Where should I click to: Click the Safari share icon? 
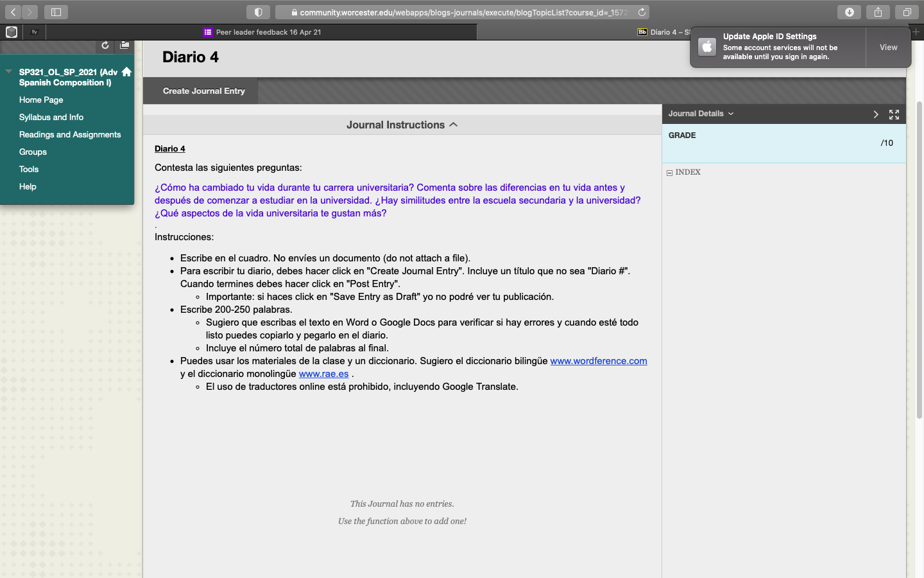(x=878, y=12)
